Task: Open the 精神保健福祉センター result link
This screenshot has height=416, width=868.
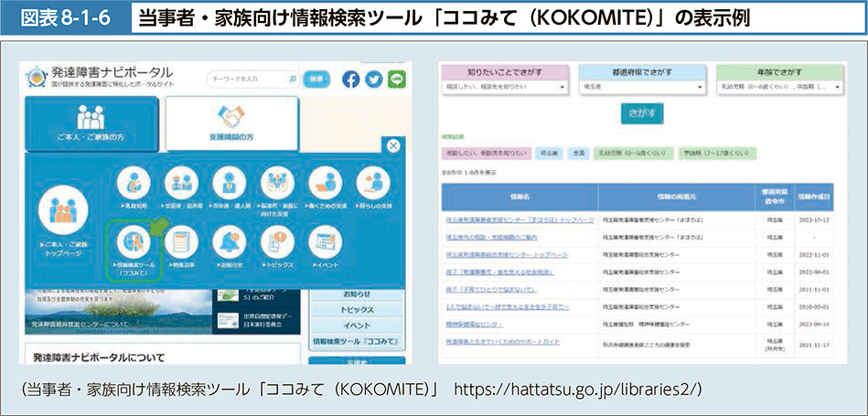Action: coord(474,324)
